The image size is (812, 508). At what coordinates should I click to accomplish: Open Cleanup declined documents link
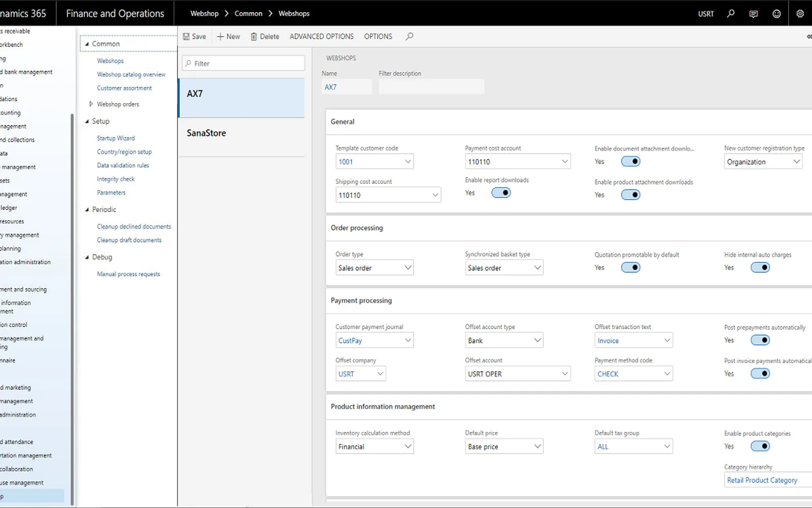point(134,227)
